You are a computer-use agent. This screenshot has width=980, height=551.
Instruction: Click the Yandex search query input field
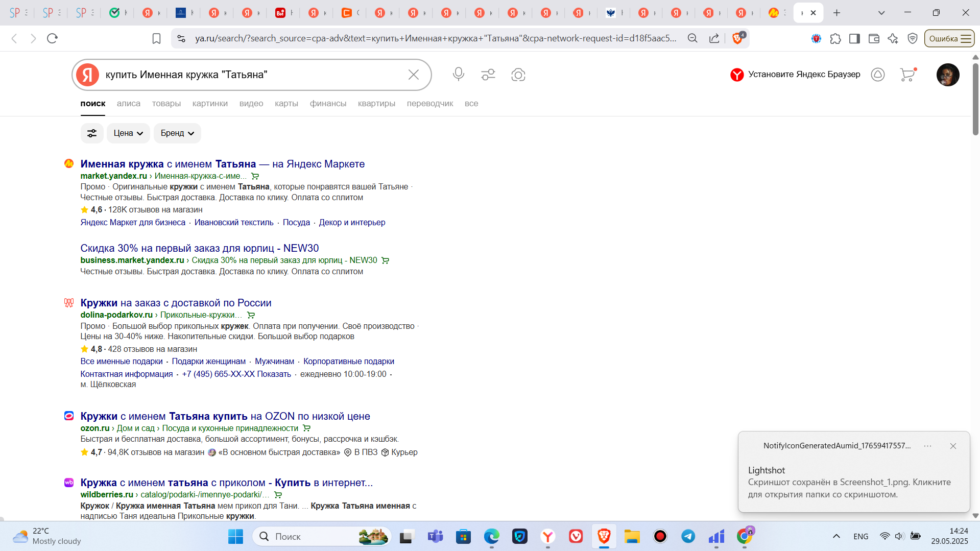point(253,75)
